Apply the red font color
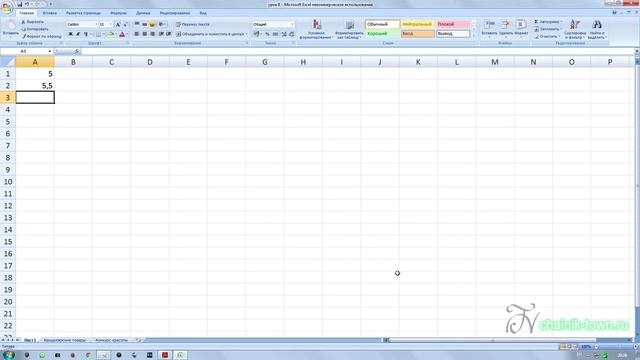The width and height of the screenshot is (640, 360). click(x=122, y=34)
